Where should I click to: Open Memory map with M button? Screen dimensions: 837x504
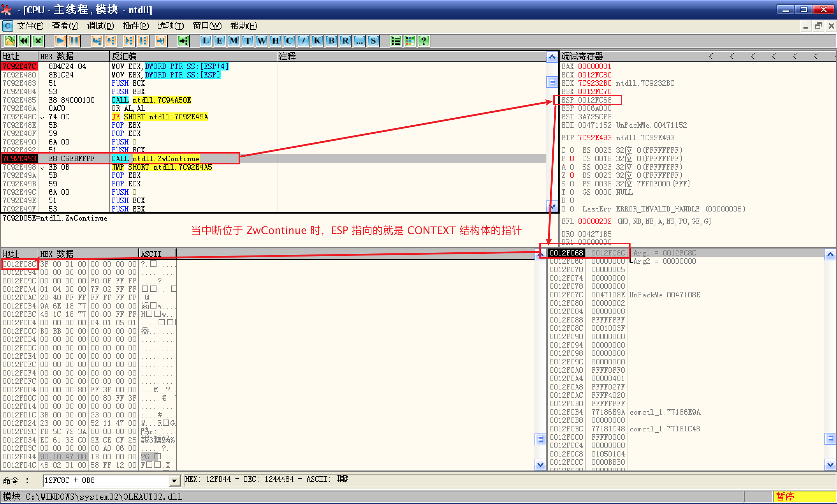click(x=234, y=41)
